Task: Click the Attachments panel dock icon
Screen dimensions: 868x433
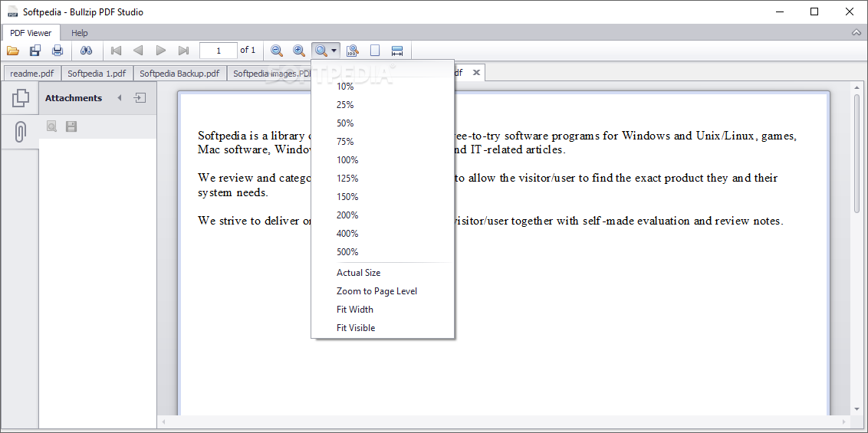Action: pyautogui.click(x=140, y=98)
